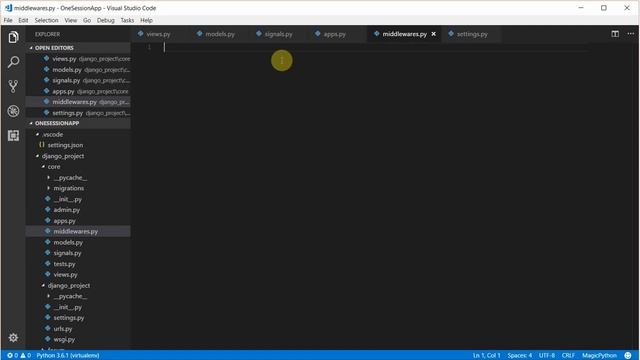Change encoding via UTF-8 status item
This screenshot has height=360, width=640.
tap(547, 356)
